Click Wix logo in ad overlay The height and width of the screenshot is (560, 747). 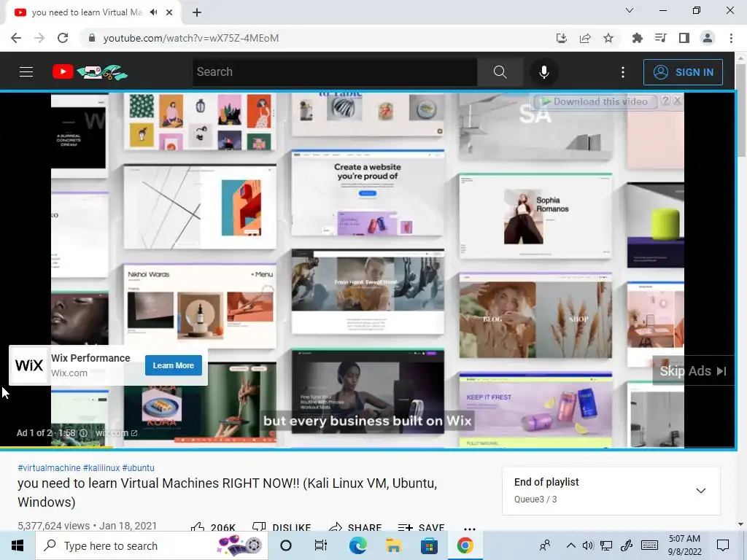click(29, 365)
